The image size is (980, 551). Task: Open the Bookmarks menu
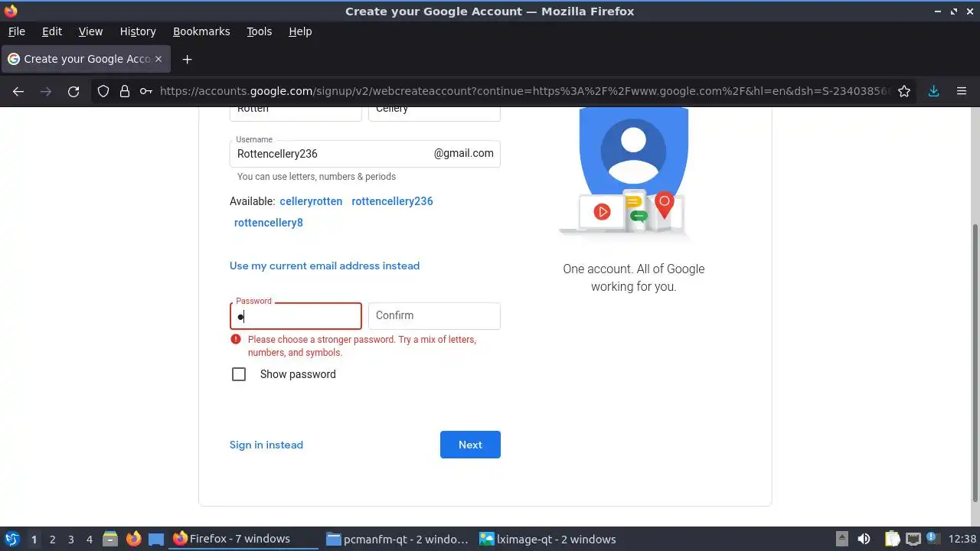(201, 31)
